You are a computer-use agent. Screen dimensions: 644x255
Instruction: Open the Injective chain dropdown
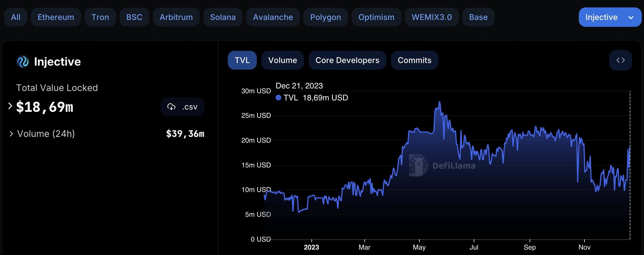[610, 17]
